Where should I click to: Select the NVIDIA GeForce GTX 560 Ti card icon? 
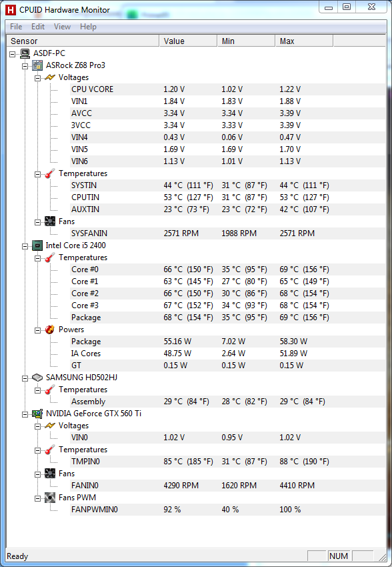pyautogui.click(x=37, y=414)
